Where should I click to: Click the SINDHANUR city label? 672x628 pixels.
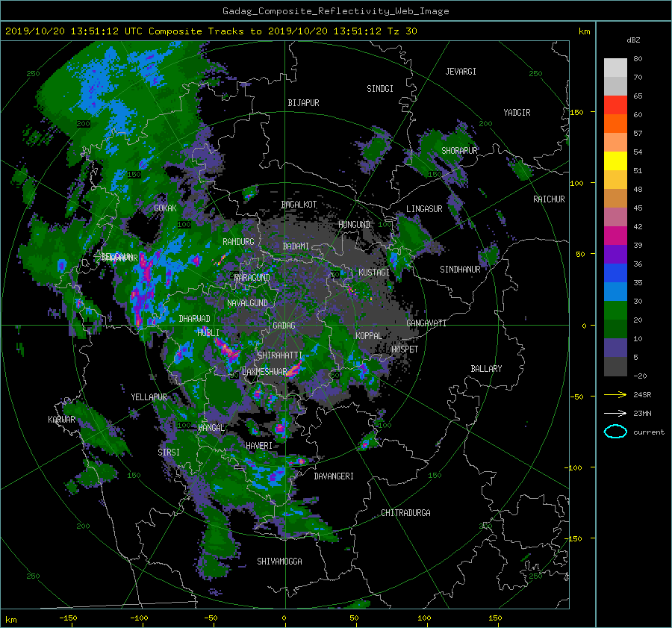pos(460,270)
